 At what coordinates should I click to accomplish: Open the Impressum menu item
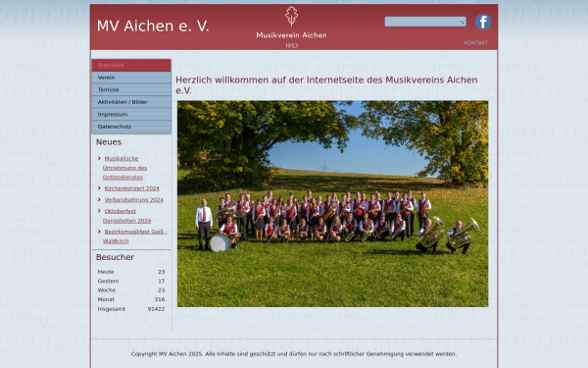click(x=131, y=115)
